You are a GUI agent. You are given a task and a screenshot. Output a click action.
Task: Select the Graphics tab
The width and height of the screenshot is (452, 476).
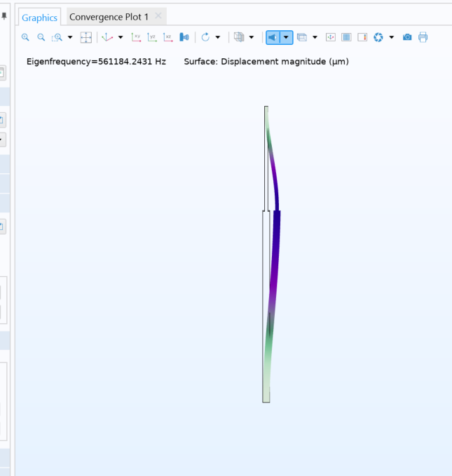tap(39, 18)
